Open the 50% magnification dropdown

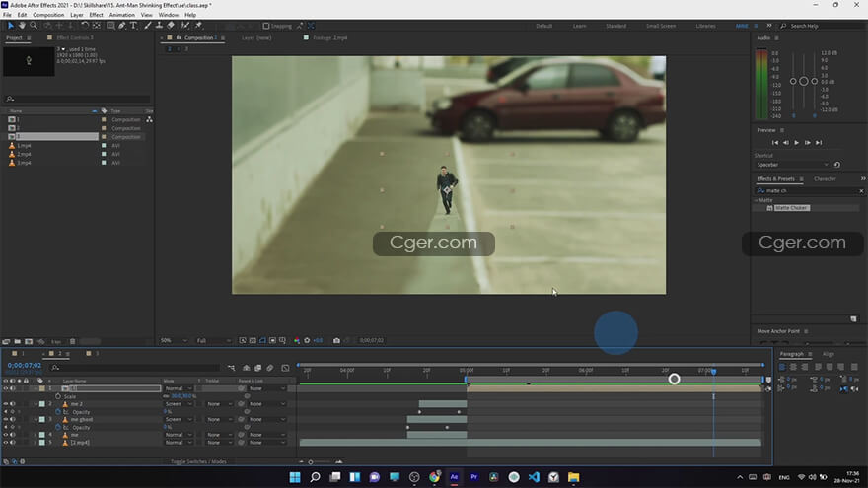pos(174,341)
